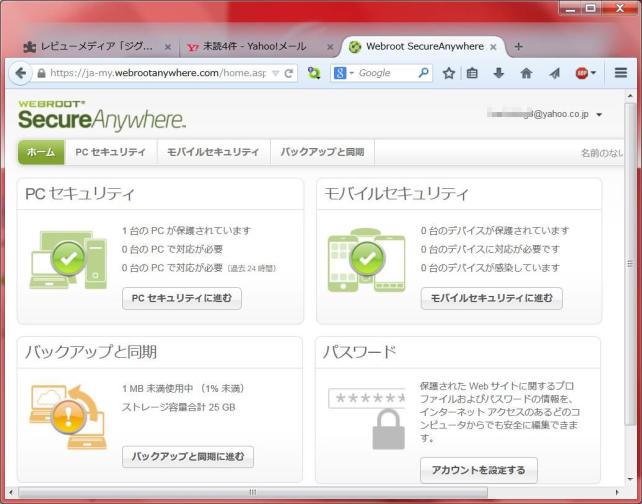Click text 0 台のデバイスが感染しています
642x504 pixels.
point(490,268)
